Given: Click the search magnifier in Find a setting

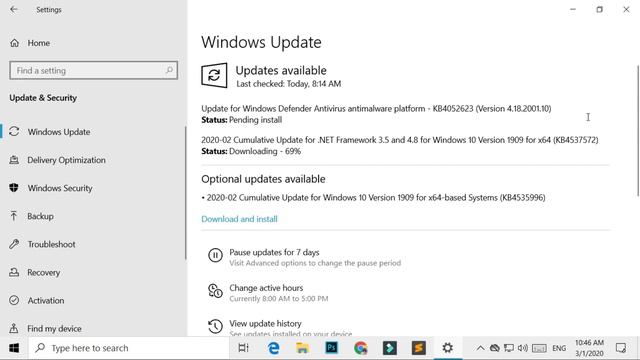Looking at the screenshot, I should pyautogui.click(x=169, y=70).
